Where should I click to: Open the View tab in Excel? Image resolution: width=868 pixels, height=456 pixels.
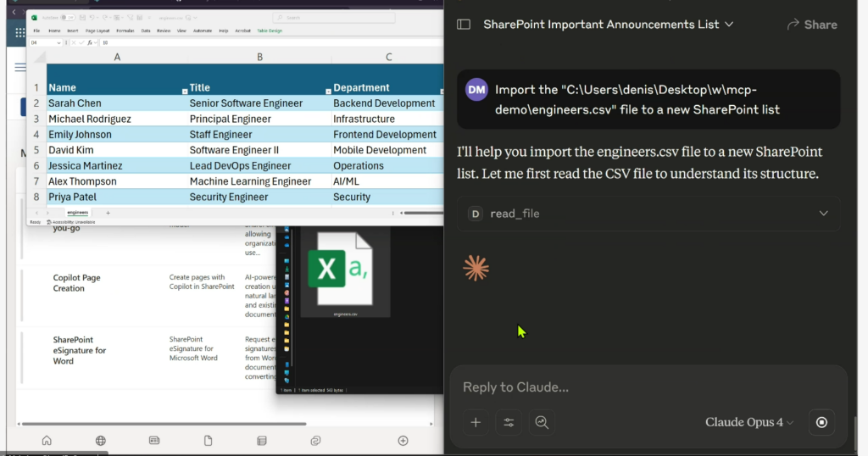pyautogui.click(x=181, y=31)
